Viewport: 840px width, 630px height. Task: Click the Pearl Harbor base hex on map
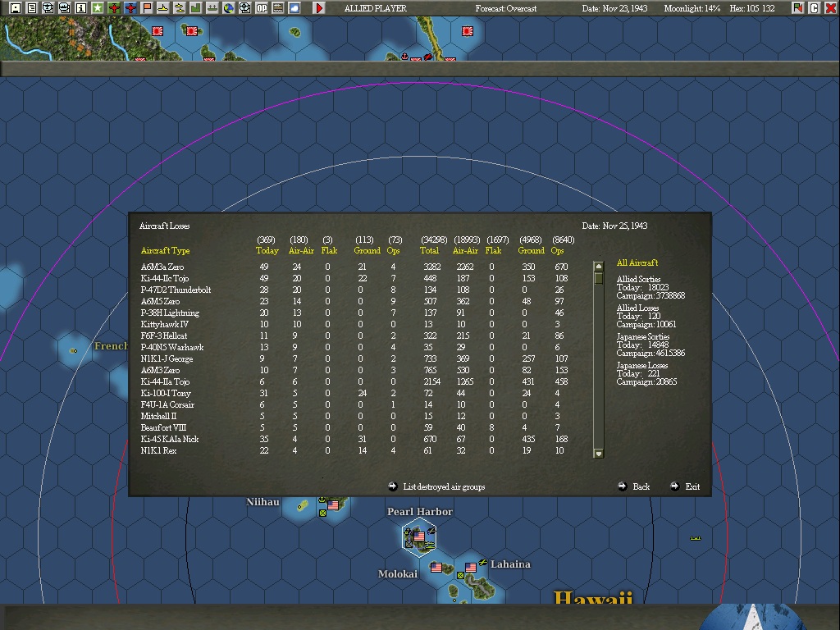click(x=419, y=537)
